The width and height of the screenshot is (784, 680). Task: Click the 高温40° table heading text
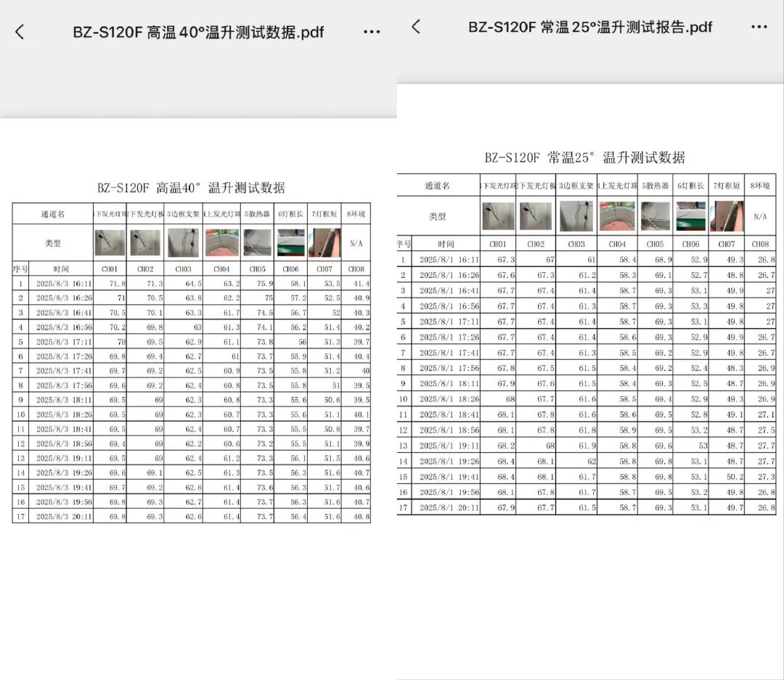coord(191,188)
